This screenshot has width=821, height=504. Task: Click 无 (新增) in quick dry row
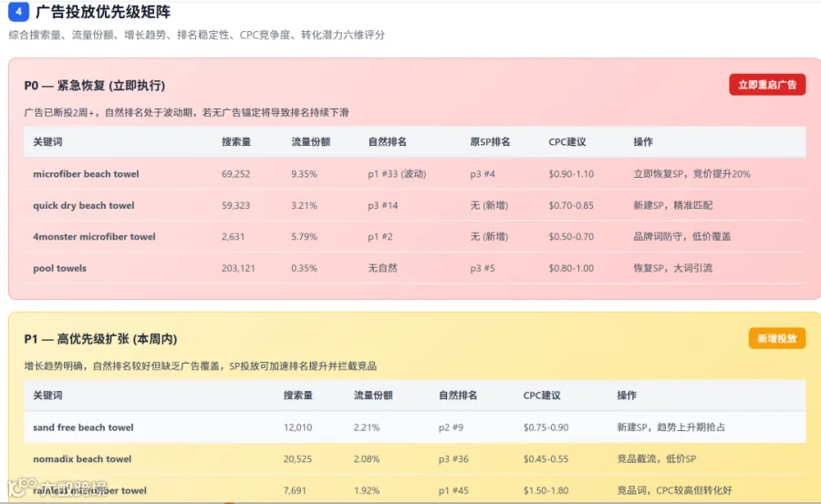[489, 205]
